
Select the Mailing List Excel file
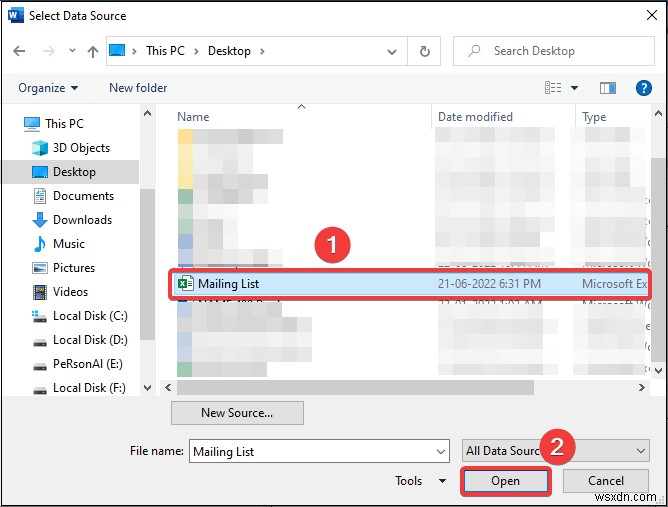click(x=409, y=284)
